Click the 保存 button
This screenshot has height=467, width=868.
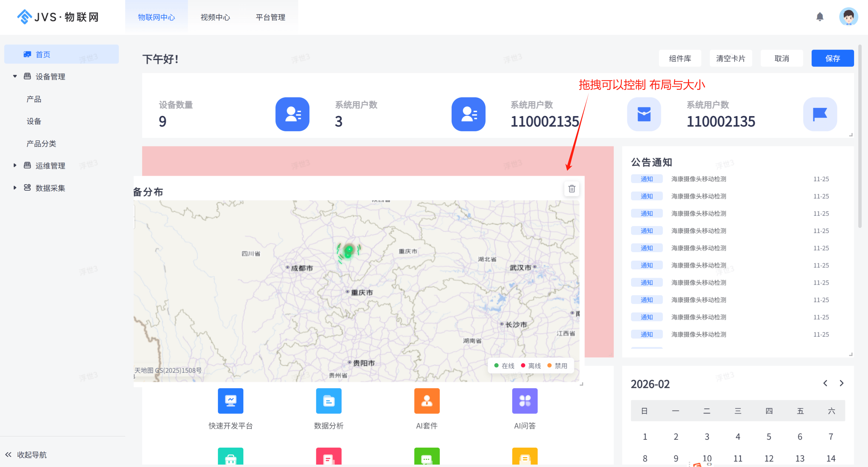tap(832, 58)
